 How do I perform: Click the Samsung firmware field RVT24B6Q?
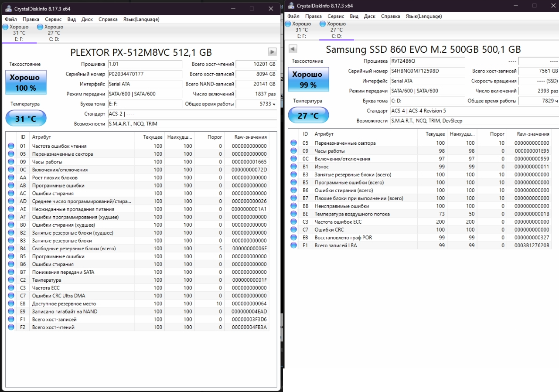coord(427,61)
